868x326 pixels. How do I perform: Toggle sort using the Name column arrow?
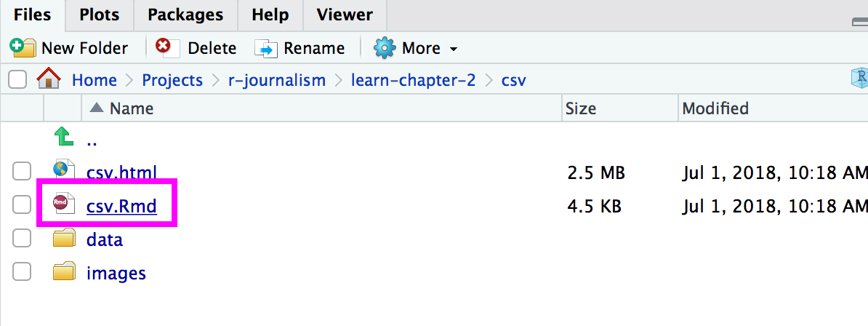coord(96,108)
